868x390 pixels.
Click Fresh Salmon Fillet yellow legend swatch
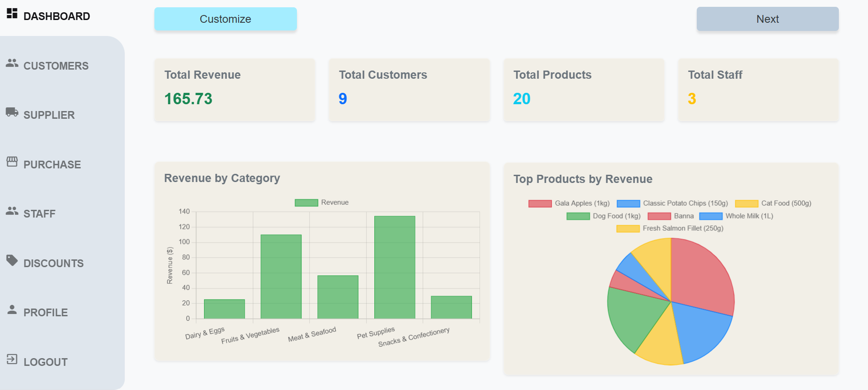click(x=628, y=228)
